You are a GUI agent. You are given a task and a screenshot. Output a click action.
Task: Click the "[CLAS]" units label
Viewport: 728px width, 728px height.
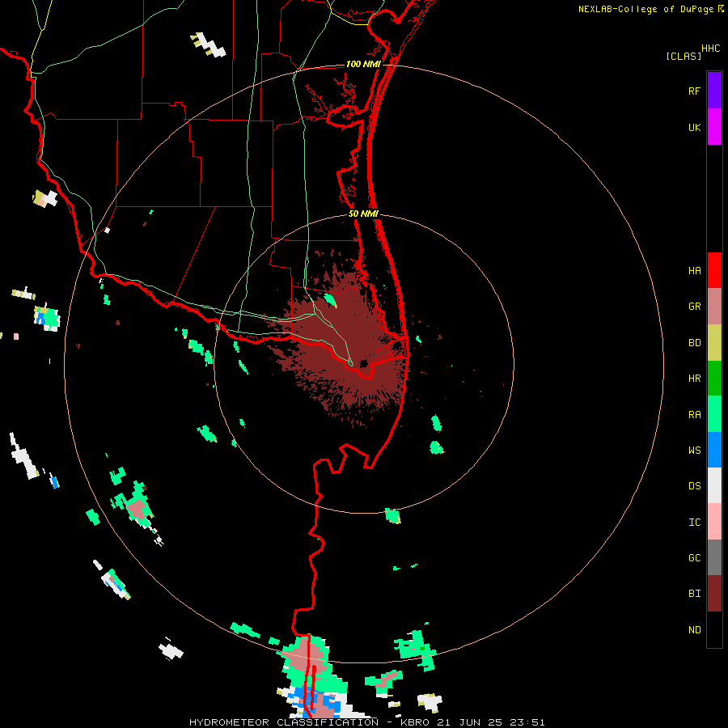coord(684,56)
